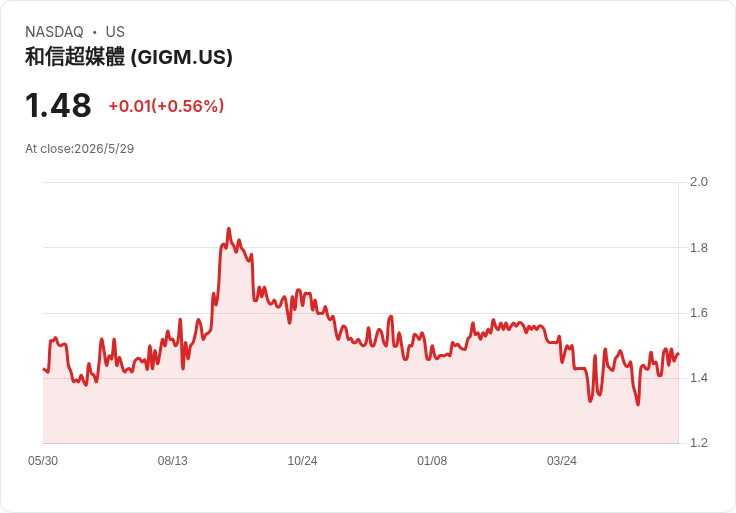Click the lowest dip near chart's right side
The height and width of the screenshot is (513, 736).
point(638,404)
